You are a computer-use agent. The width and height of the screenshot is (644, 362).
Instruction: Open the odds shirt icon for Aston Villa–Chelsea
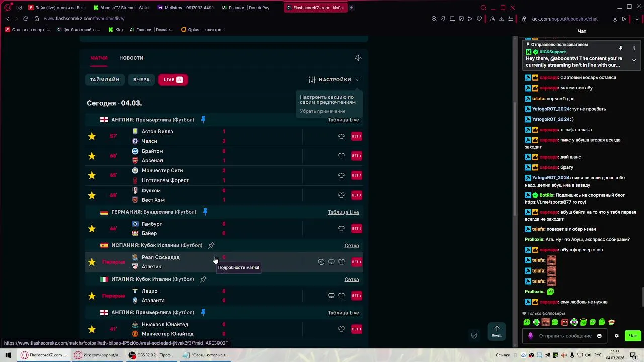(341, 136)
